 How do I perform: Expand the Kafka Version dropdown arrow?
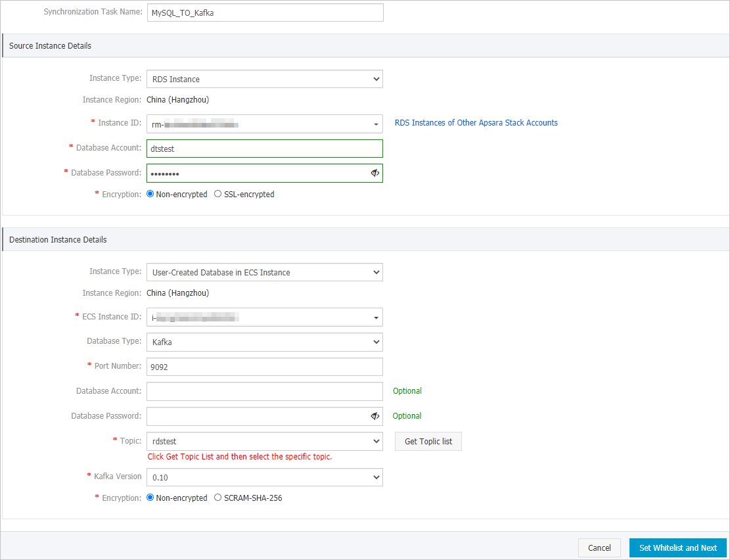pos(376,477)
